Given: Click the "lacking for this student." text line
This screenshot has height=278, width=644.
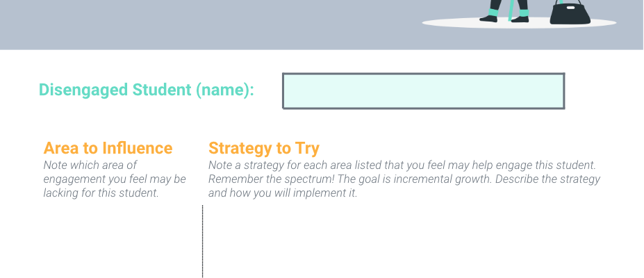Looking at the screenshot, I should coord(101,193).
